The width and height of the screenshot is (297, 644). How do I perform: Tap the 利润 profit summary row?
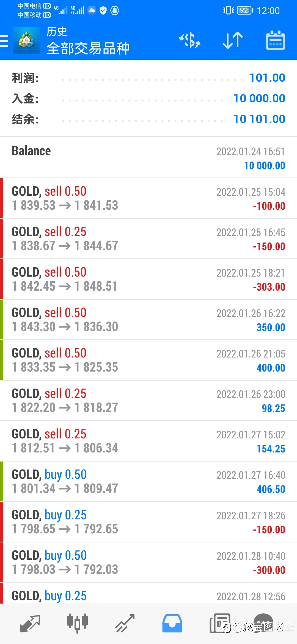148,78
